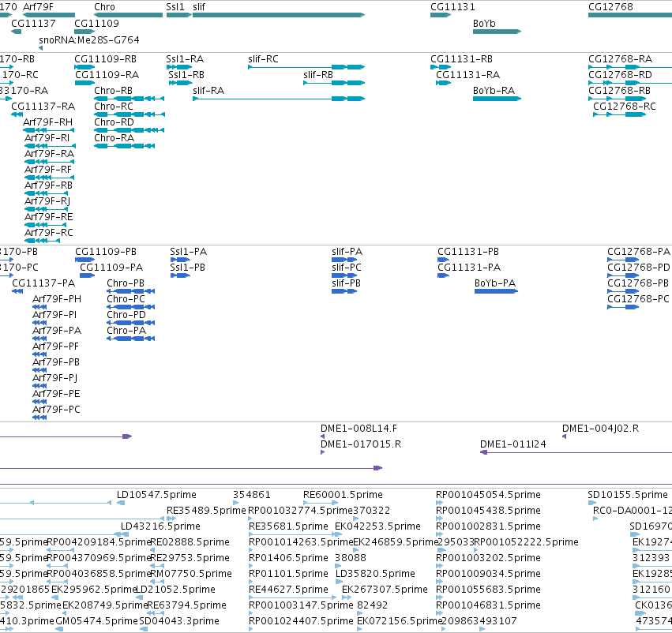Open the CG12768 gene label
This screenshot has width=672, height=633.
(610, 7)
